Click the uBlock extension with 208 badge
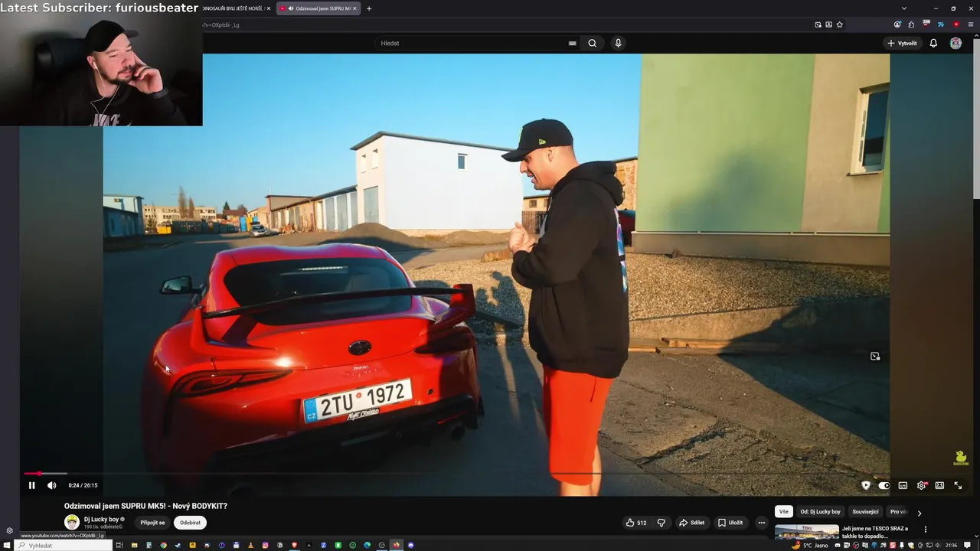 click(x=926, y=24)
